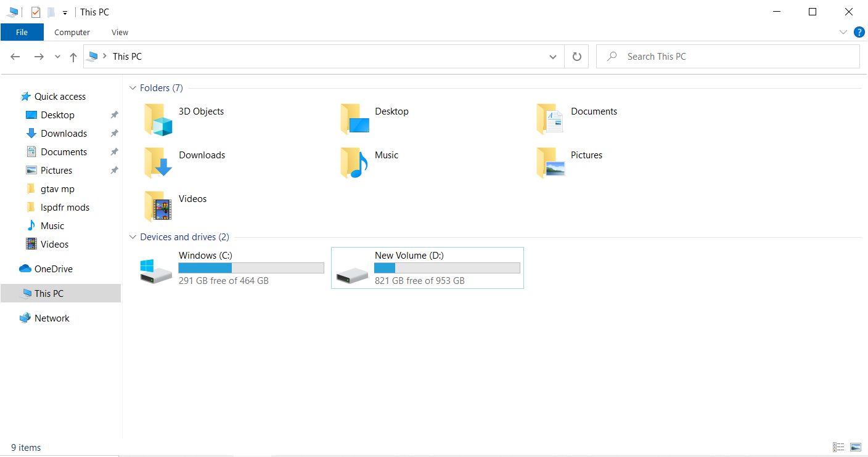Go to Videos in Quick access sidebar
868x457 pixels.
54,245
